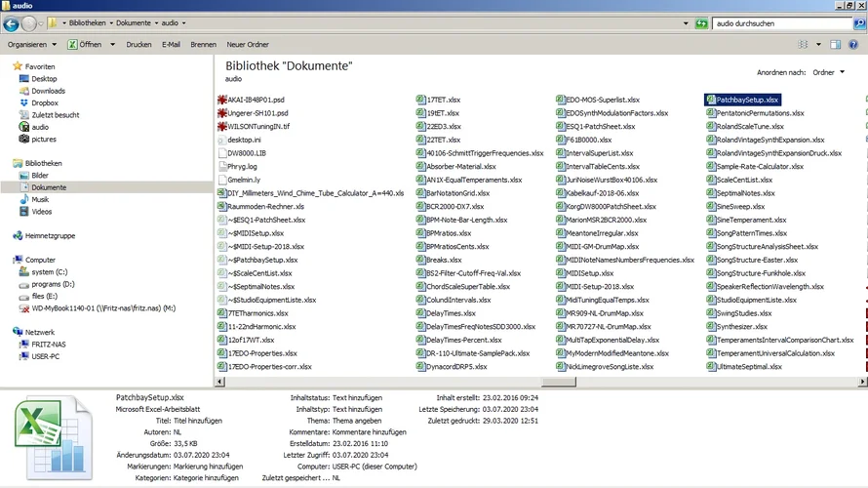Select the file DW8000.LIB
868x488 pixels.
click(242, 153)
